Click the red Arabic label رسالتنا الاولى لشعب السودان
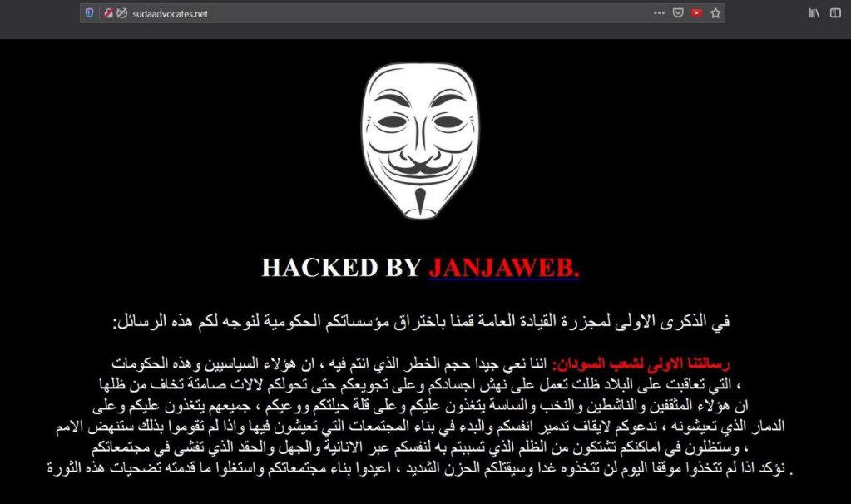 (641, 364)
